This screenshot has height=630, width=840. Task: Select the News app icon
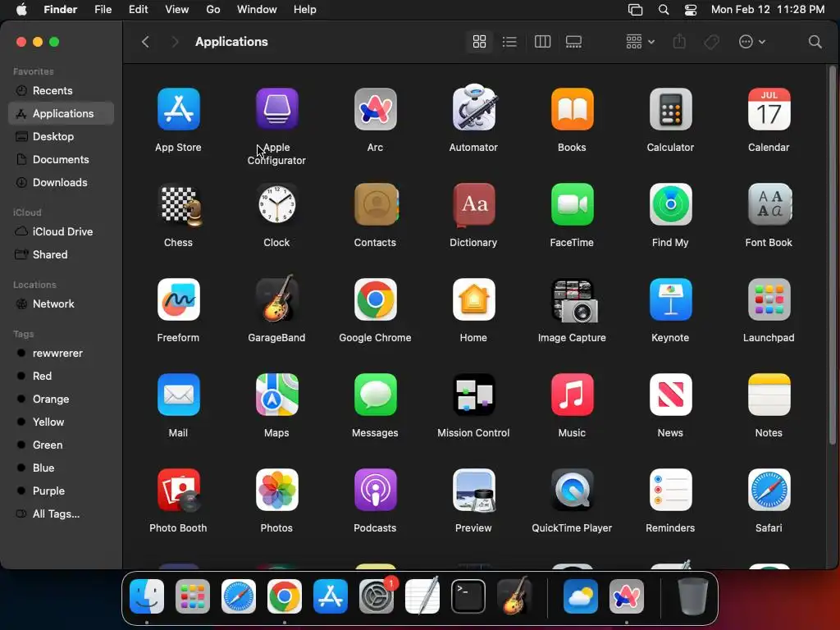(x=671, y=395)
